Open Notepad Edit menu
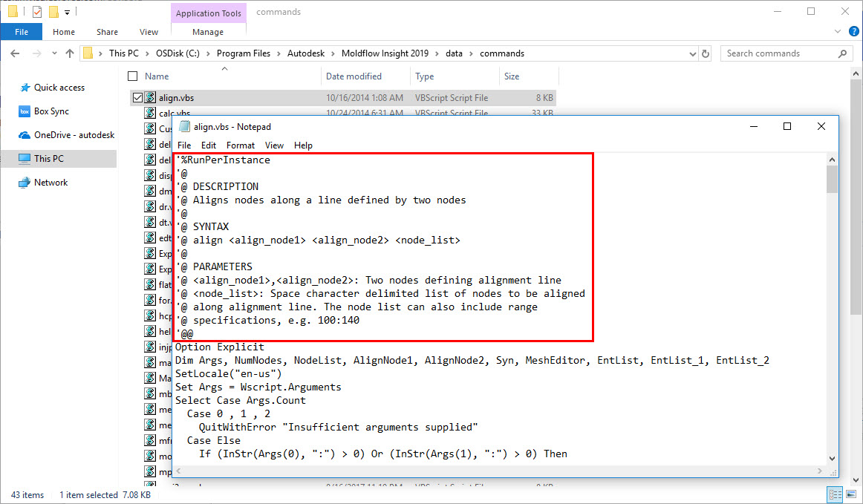 [x=209, y=145]
